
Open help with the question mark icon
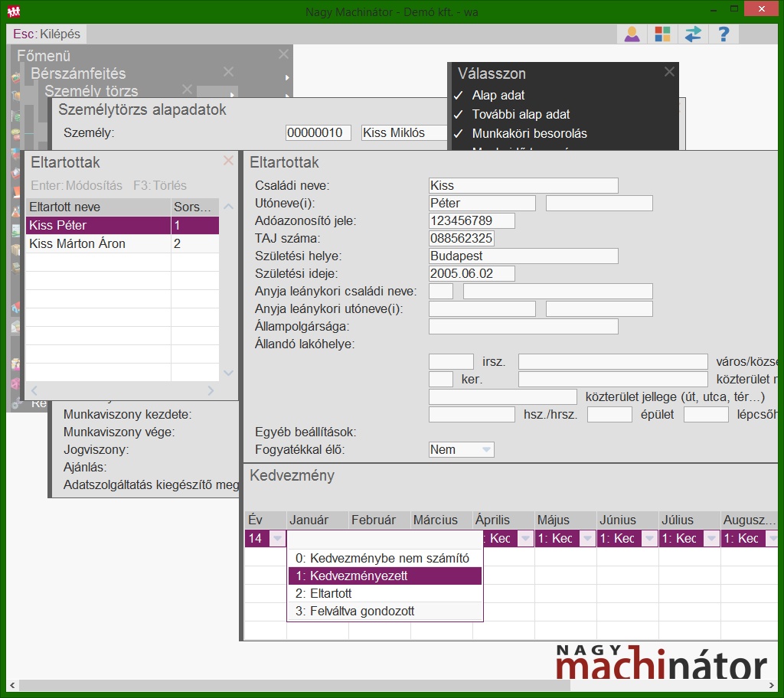point(724,34)
